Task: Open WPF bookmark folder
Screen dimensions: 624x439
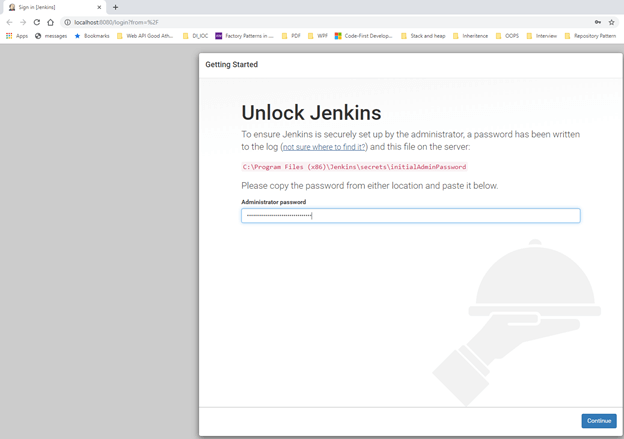Action: point(318,36)
